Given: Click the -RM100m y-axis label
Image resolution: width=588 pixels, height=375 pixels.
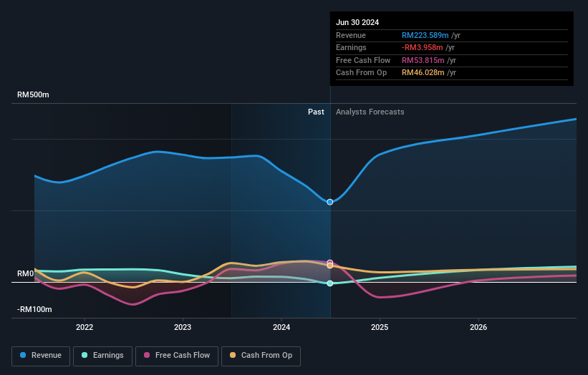Looking at the screenshot, I should click(x=34, y=309).
